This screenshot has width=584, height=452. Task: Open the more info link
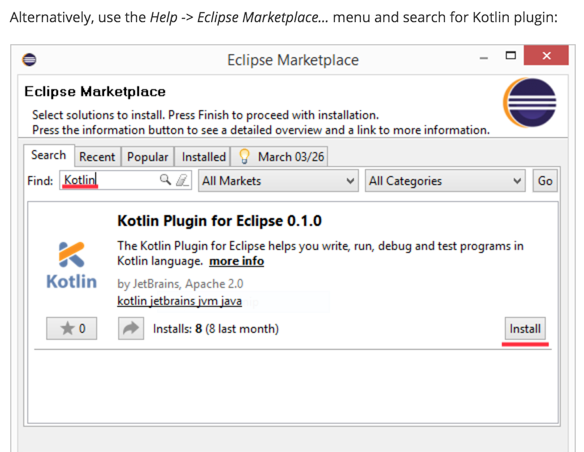pos(237,261)
